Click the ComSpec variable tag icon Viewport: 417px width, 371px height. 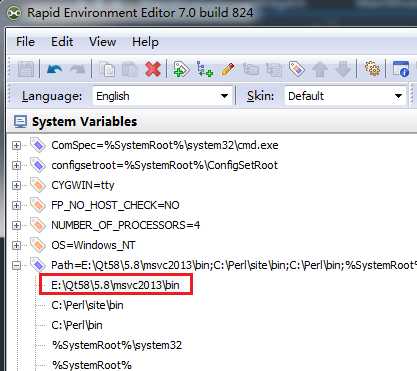38,145
